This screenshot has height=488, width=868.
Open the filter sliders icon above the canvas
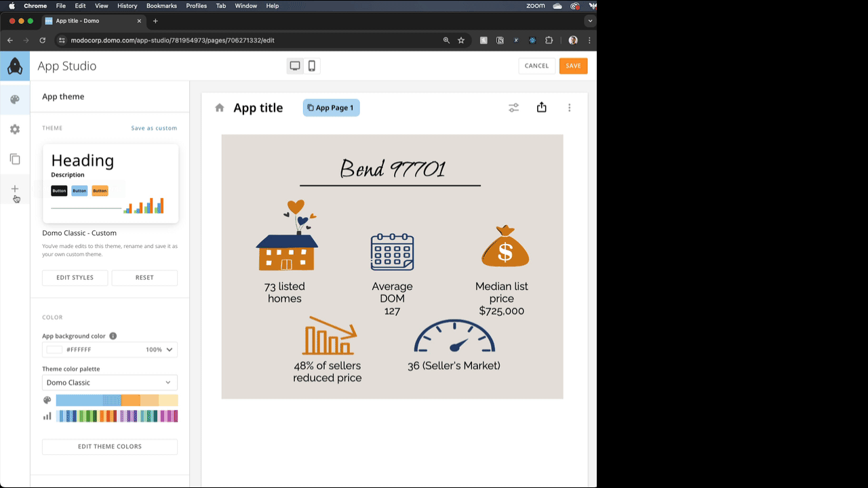coord(513,107)
